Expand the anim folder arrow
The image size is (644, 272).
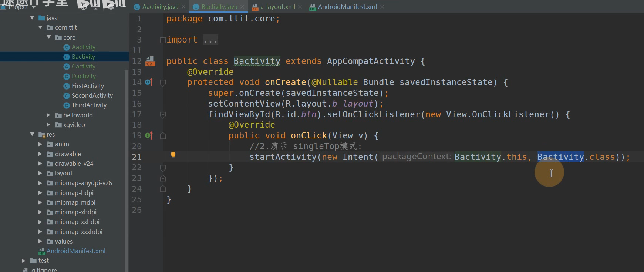[x=40, y=144]
